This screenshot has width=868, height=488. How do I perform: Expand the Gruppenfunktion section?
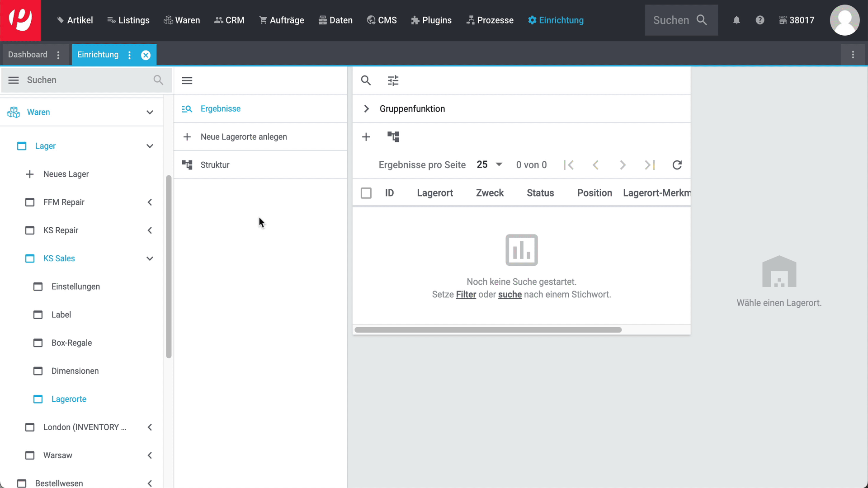(x=367, y=109)
